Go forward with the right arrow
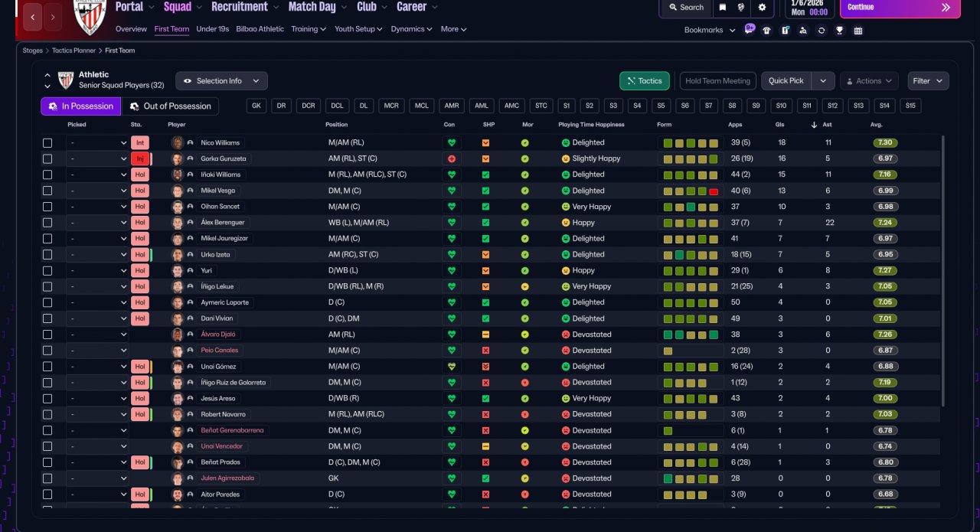 point(53,17)
